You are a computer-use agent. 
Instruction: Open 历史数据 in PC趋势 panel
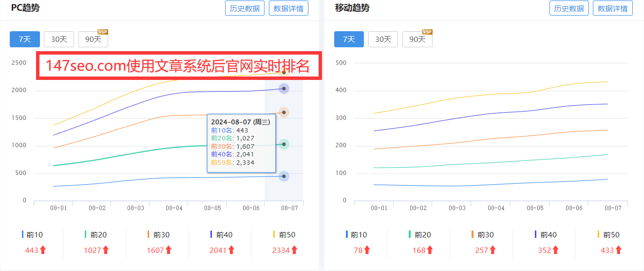[245, 8]
